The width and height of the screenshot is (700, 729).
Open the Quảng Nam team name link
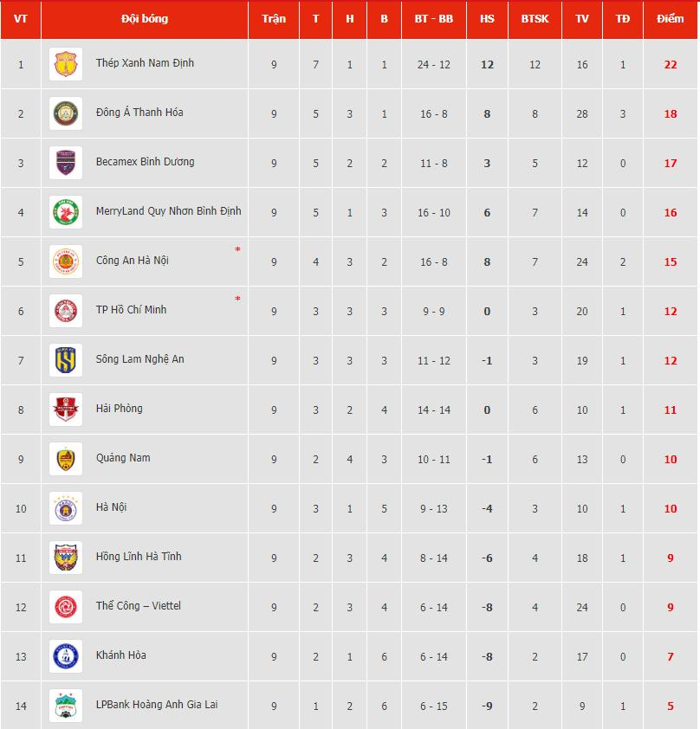[123, 458]
